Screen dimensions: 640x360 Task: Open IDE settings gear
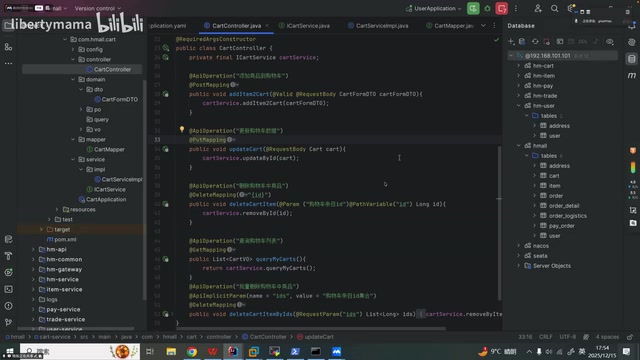[x=571, y=8]
